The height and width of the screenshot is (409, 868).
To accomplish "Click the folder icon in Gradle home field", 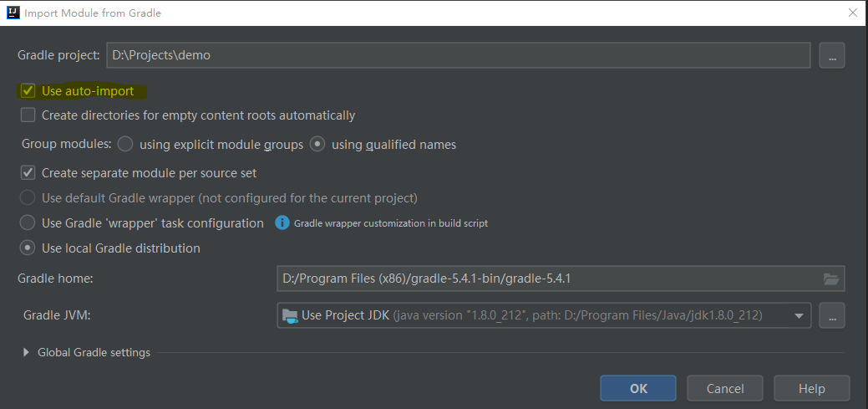I will (x=831, y=279).
